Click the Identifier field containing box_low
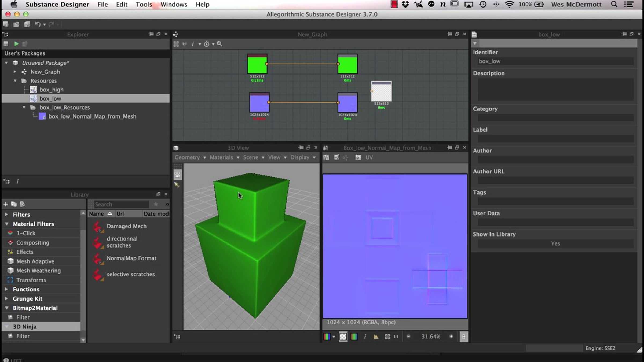 555,61
